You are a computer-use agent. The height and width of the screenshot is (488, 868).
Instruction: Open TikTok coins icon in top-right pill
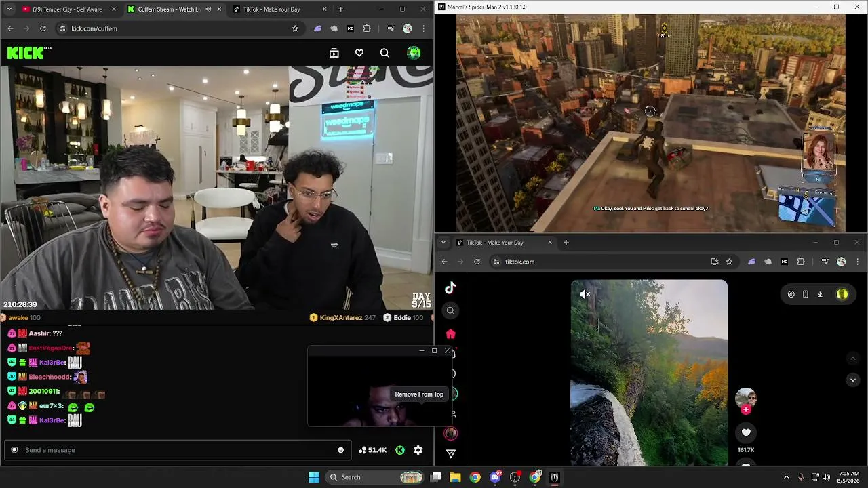(x=791, y=294)
